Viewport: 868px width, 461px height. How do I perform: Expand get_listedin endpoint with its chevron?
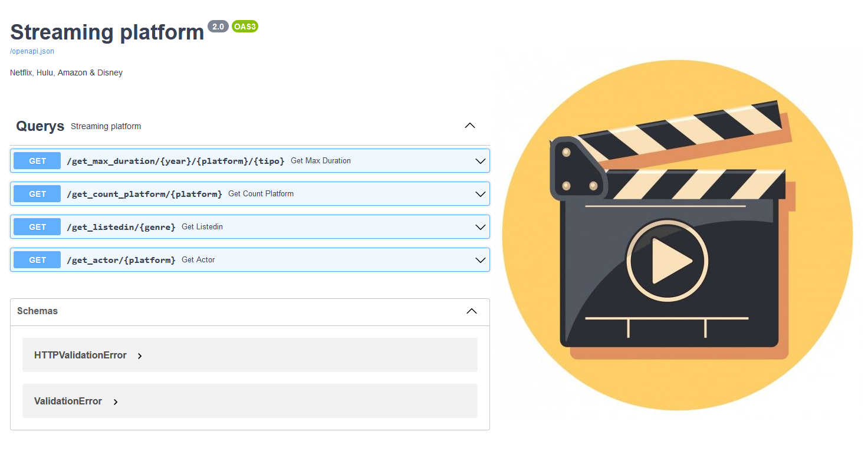click(480, 227)
